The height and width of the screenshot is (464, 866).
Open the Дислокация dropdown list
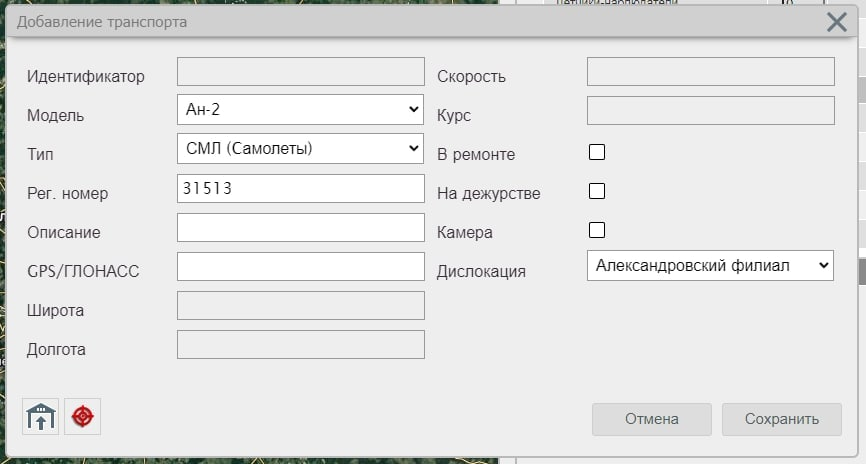coord(710,266)
